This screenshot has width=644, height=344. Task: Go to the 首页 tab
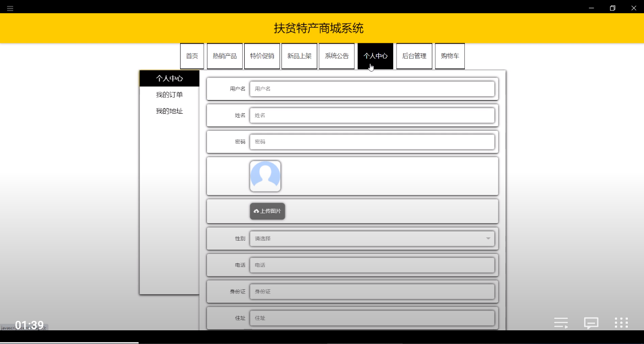pos(192,56)
